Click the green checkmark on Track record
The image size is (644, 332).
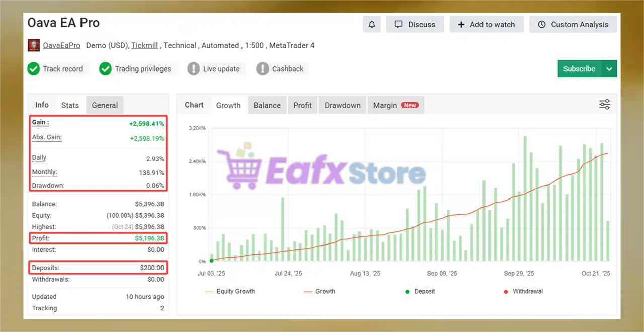coord(34,69)
